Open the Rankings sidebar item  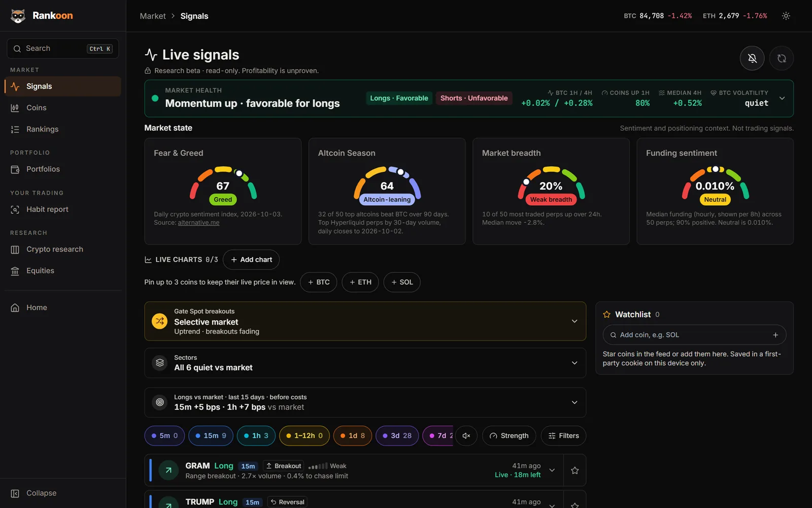(63, 129)
